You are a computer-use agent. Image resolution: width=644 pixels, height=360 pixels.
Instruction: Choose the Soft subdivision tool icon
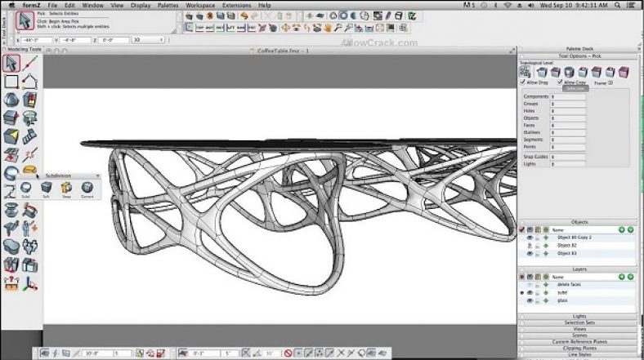46,187
